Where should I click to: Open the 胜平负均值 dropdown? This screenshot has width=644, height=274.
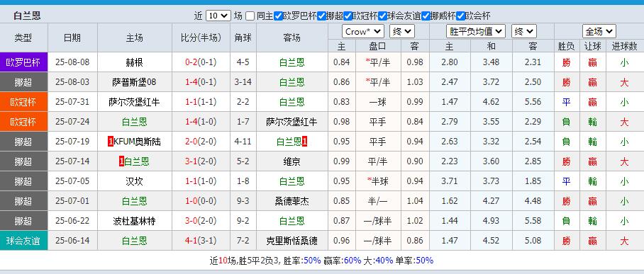tap(476, 32)
